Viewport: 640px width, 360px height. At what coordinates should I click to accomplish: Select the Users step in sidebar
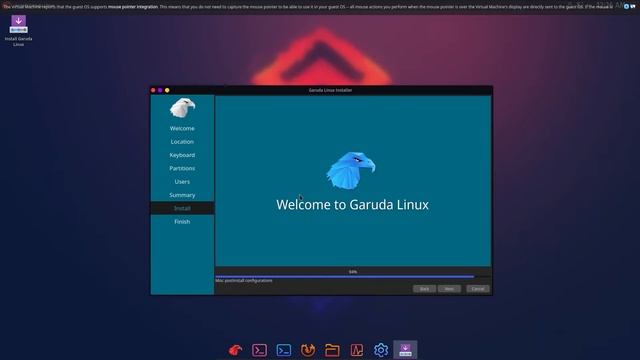182,182
